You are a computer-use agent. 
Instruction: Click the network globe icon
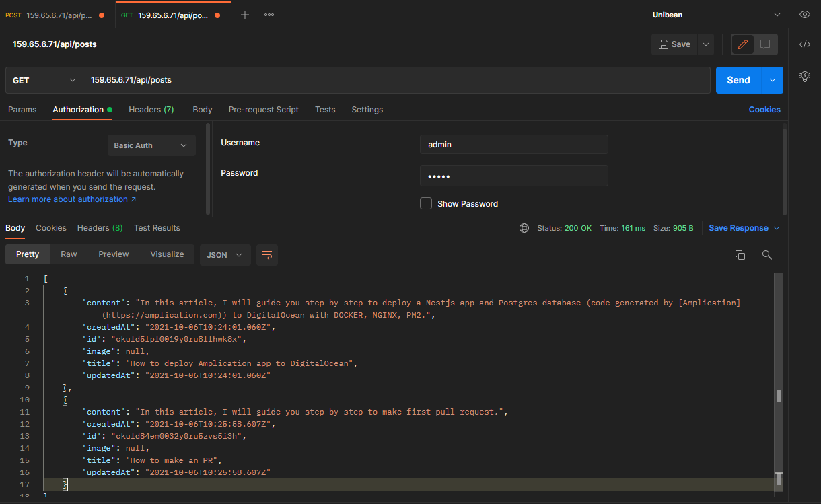coord(524,228)
